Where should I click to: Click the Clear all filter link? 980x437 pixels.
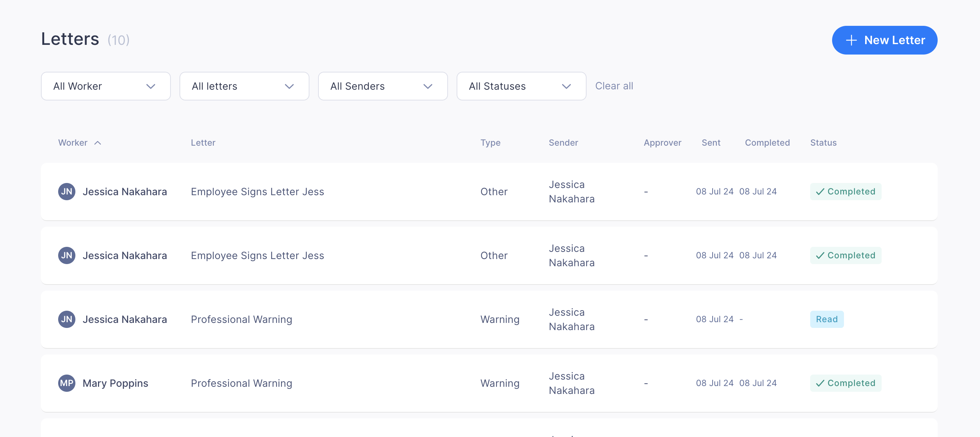[x=614, y=85]
